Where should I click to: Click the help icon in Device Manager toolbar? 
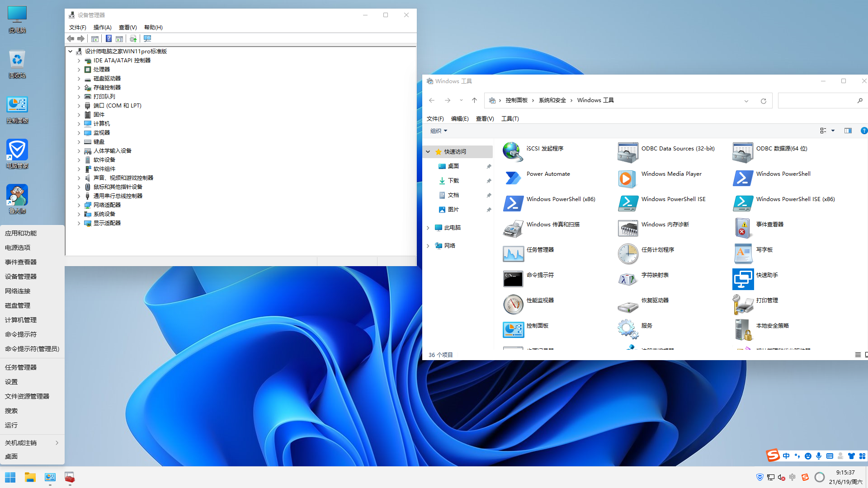pyautogui.click(x=108, y=39)
